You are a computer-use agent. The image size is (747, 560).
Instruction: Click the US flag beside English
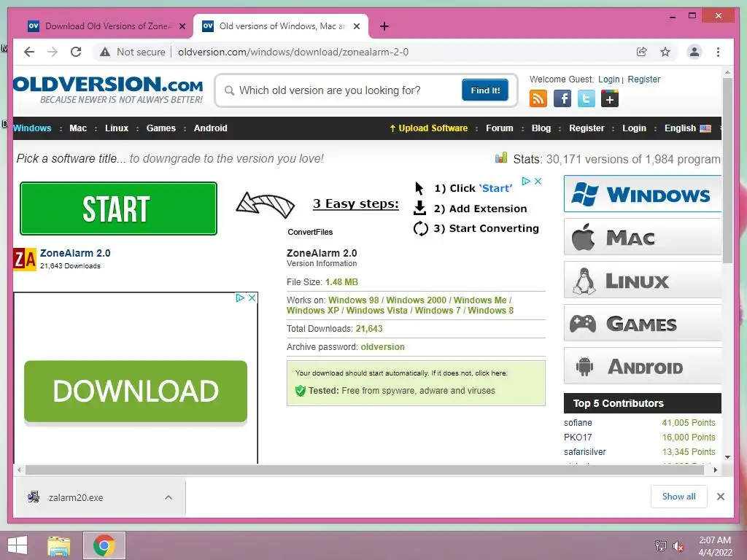705,128
